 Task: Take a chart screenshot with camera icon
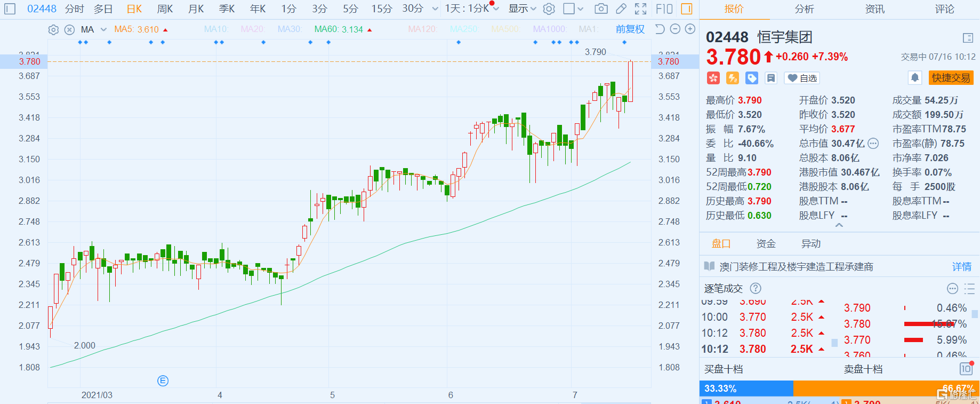coord(601,9)
